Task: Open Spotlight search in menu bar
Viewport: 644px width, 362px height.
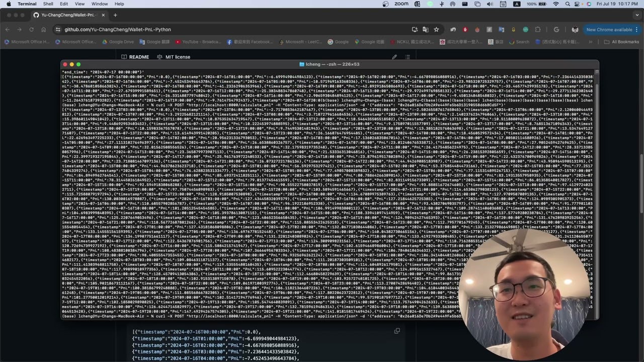Action: 568,4
